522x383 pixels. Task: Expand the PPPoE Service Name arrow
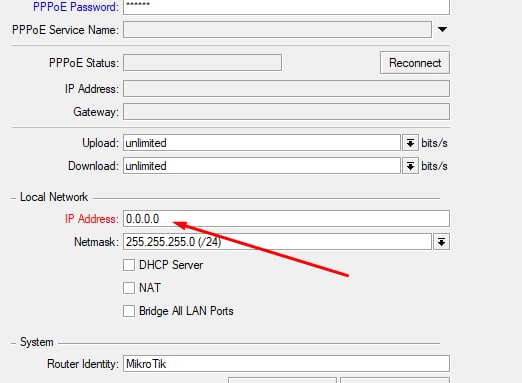coord(442,30)
